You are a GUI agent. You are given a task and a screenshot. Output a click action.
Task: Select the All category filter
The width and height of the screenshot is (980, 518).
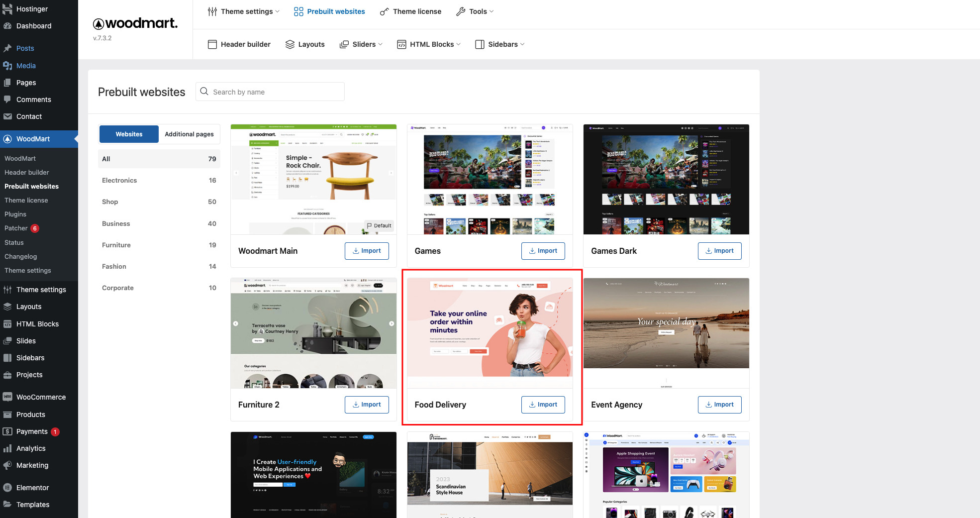159,159
